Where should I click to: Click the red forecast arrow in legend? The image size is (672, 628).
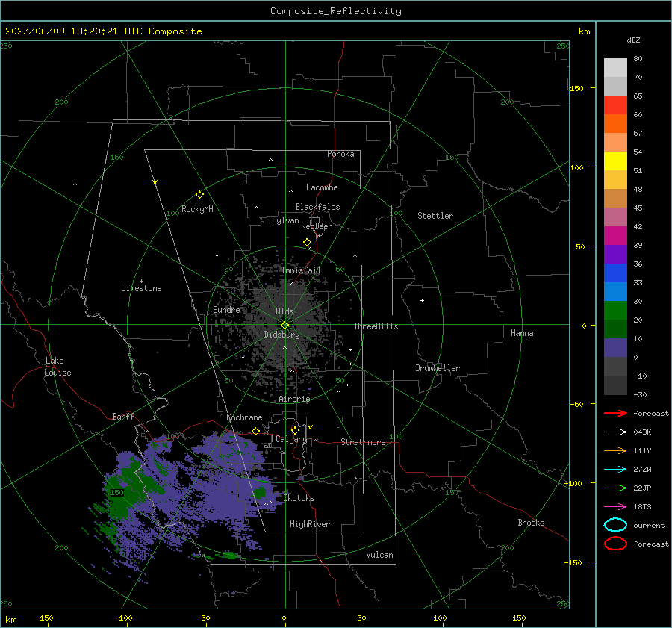coord(616,413)
